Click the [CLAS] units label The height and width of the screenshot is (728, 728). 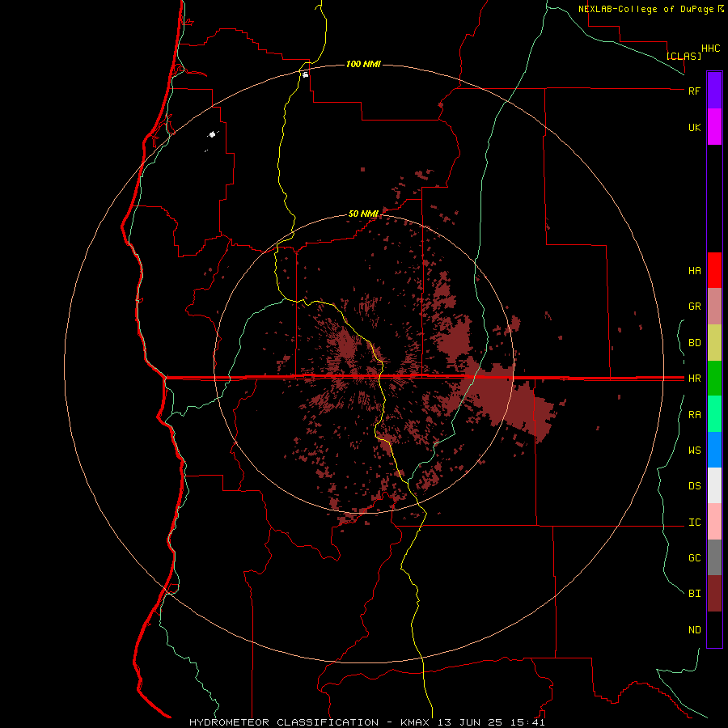coord(684,56)
